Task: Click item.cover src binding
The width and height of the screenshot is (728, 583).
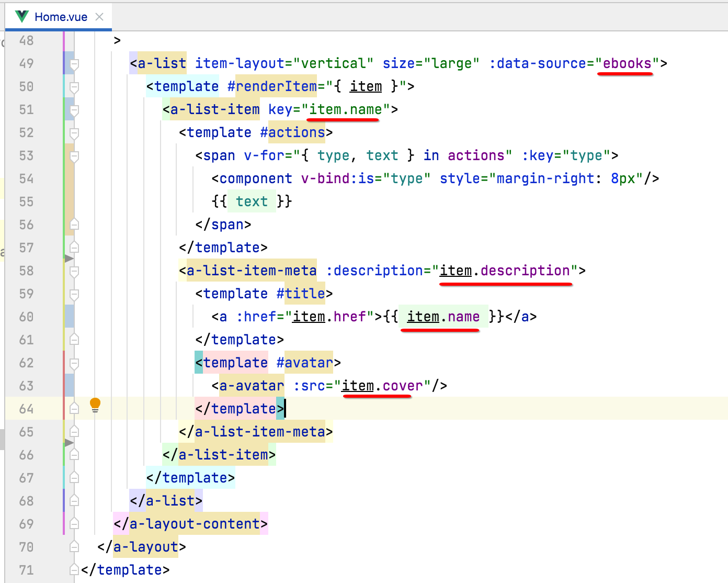Action: [382, 386]
